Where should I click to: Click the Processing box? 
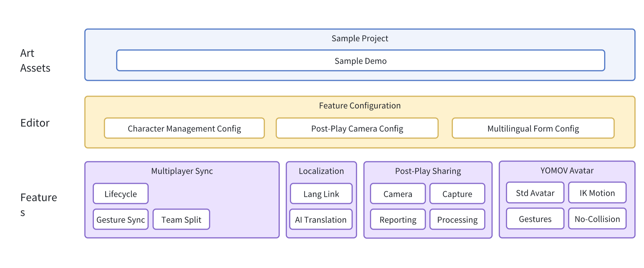point(457,219)
